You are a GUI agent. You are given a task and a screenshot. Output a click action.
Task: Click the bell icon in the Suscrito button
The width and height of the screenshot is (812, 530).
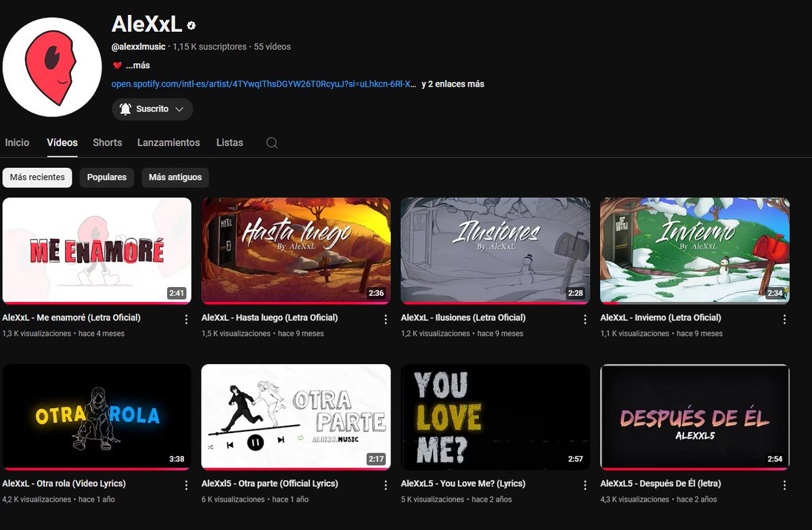pos(125,109)
